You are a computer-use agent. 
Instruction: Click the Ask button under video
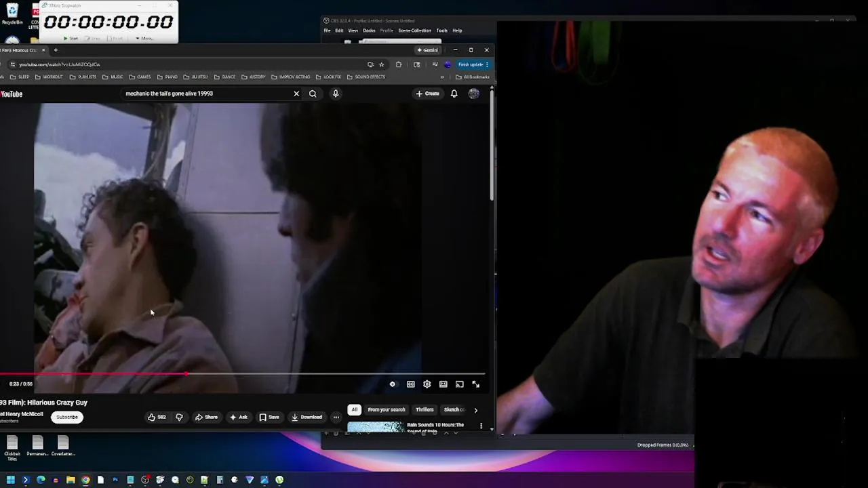click(238, 417)
